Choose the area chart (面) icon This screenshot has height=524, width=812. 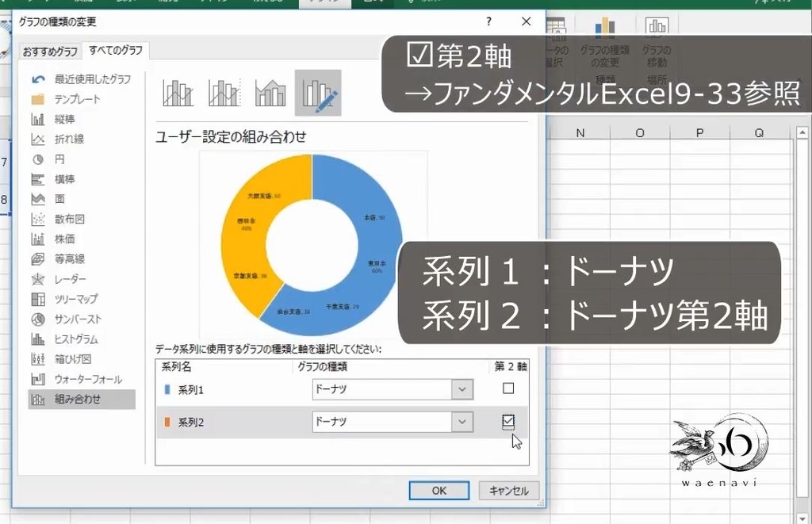(x=38, y=199)
